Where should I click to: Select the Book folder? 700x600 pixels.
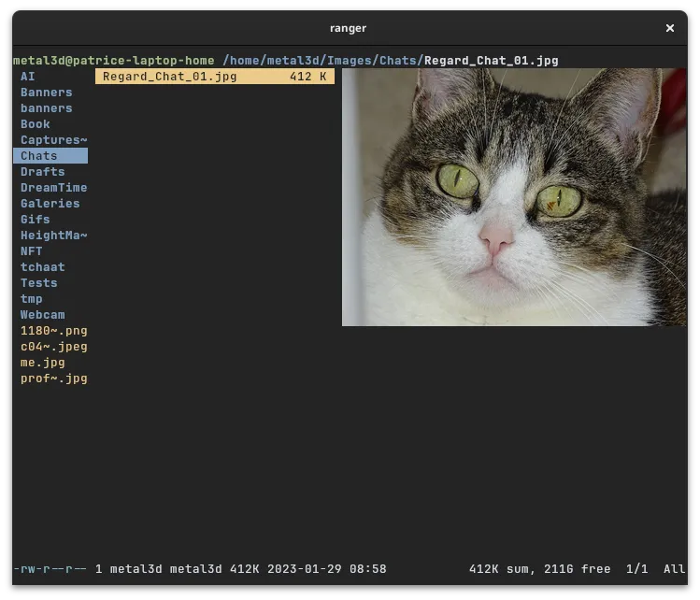pyautogui.click(x=36, y=124)
